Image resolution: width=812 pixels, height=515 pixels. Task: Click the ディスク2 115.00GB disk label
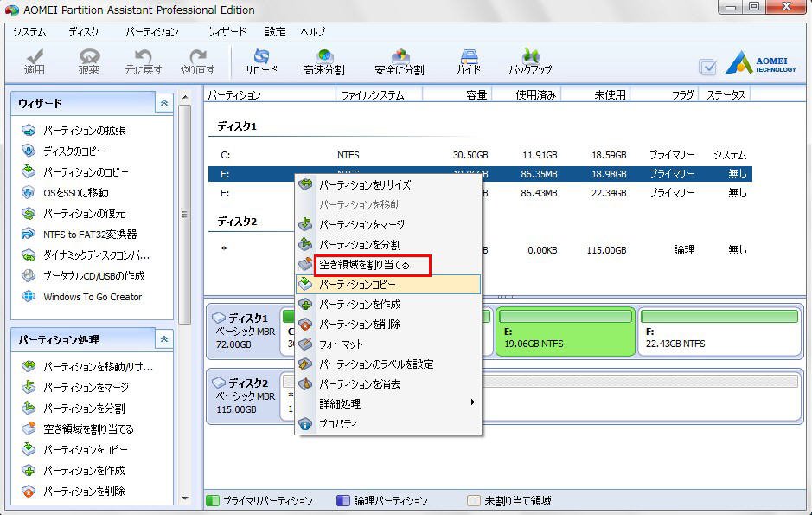[244, 396]
